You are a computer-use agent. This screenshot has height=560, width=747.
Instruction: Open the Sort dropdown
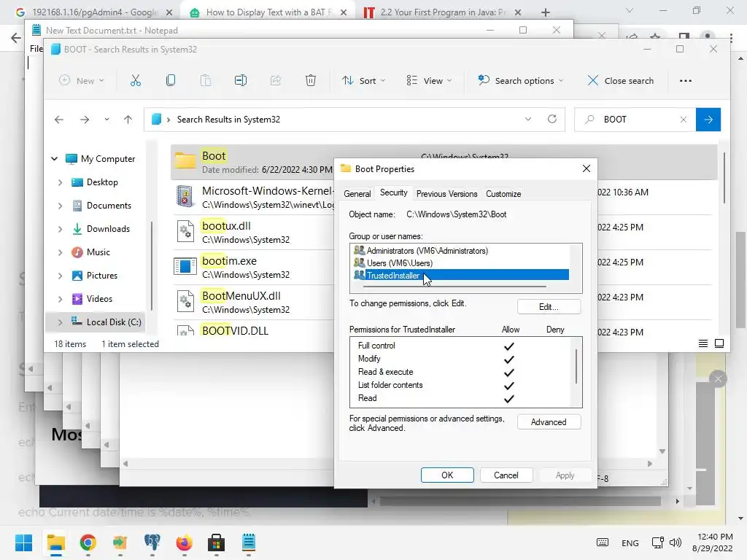(363, 80)
